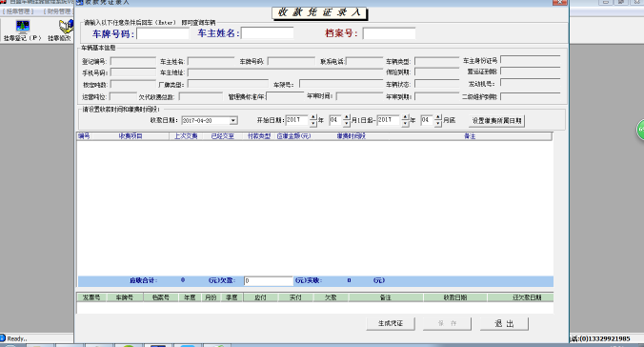Click the Ready status bar text
644x347 pixels.
pos(16,338)
